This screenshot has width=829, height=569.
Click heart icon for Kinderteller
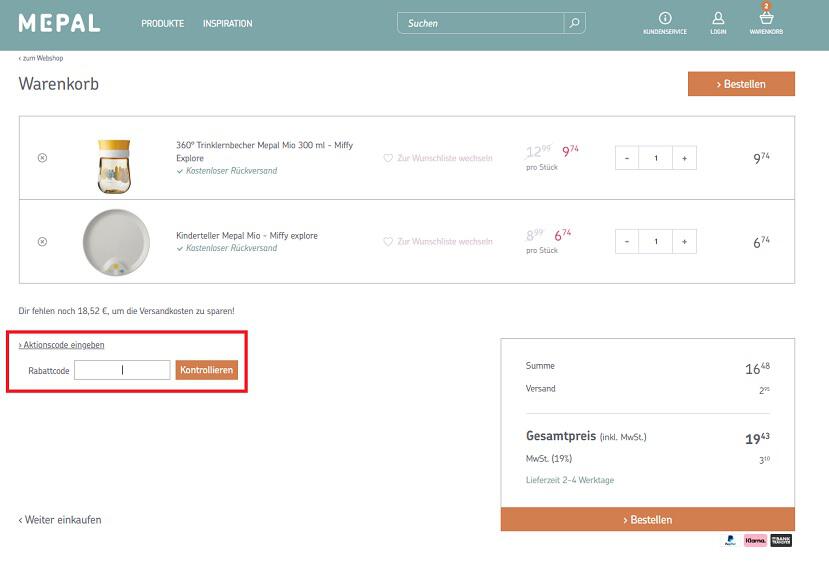coord(388,242)
